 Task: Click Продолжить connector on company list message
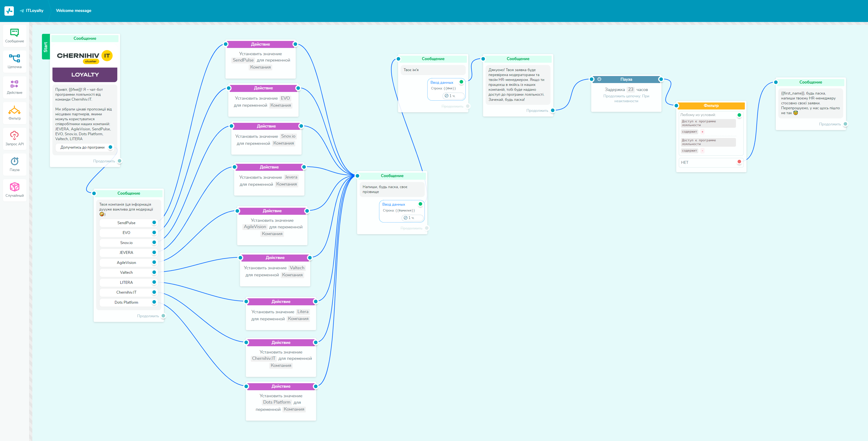pyautogui.click(x=163, y=316)
